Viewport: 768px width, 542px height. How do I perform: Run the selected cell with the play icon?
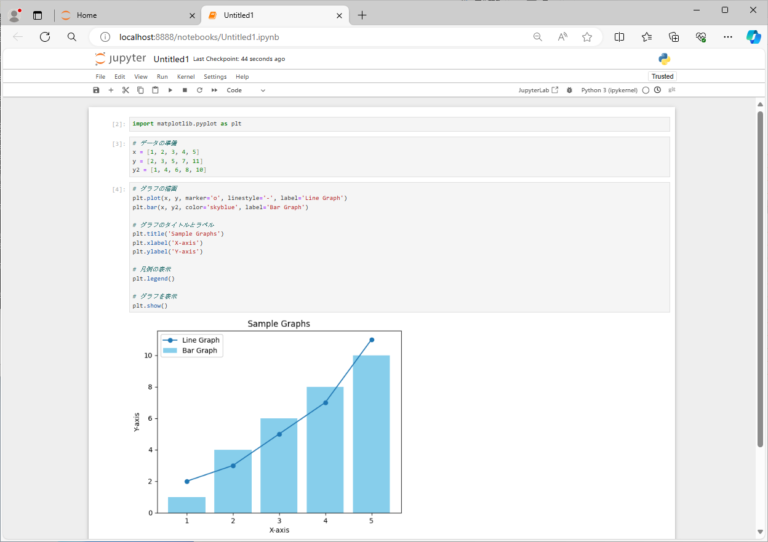pos(170,90)
